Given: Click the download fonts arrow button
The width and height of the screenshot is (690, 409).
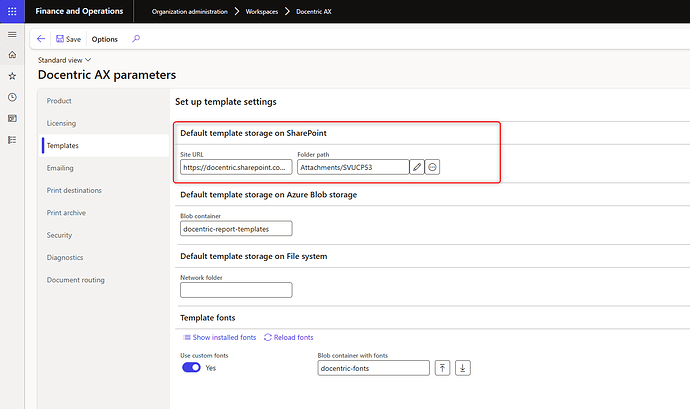Looking at the screenshot, I should 462,368.
